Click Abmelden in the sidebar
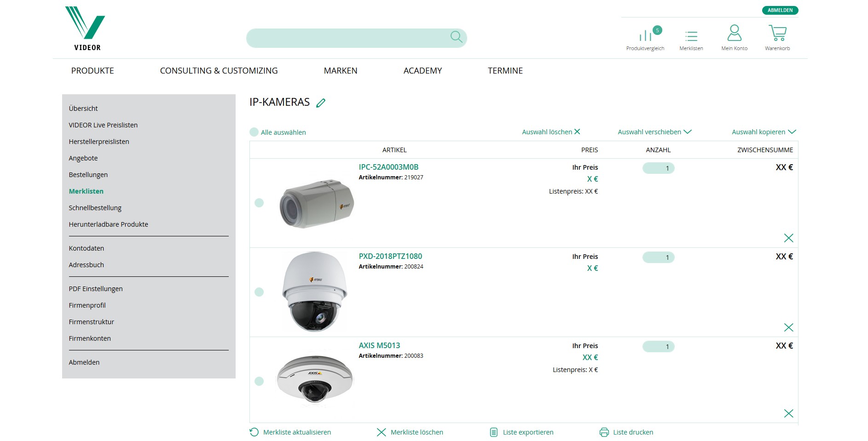The image size is (868, 441). (84, 362)
